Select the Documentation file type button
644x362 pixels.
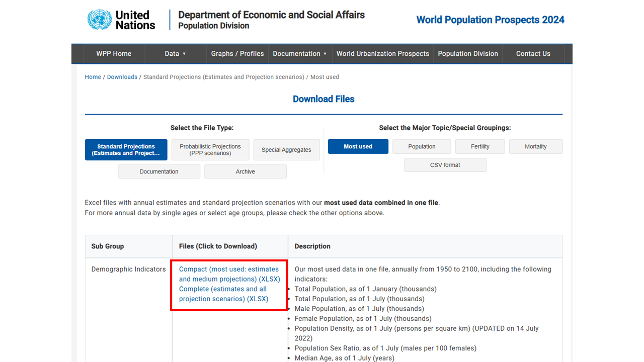coord(159,171)
